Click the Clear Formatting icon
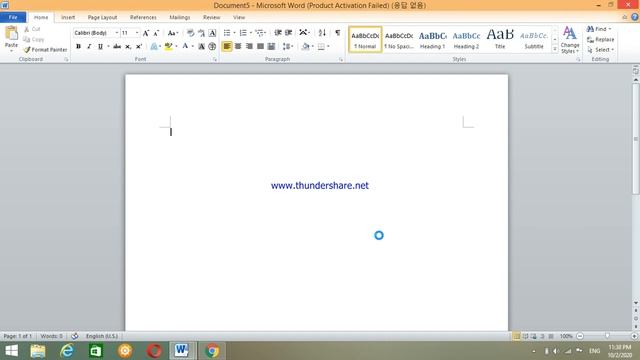This screenshot has height=360, width=640. click(x=190, y=33)
